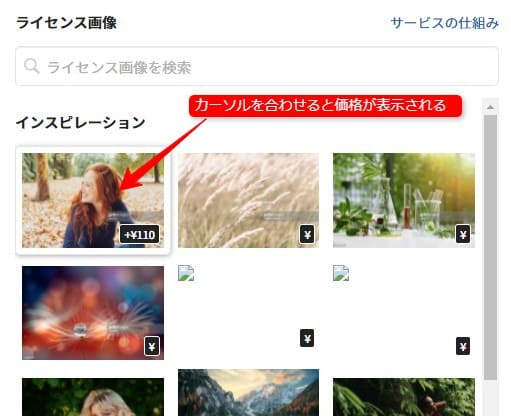Click the インスピレーション section heading

pos(81,123)
